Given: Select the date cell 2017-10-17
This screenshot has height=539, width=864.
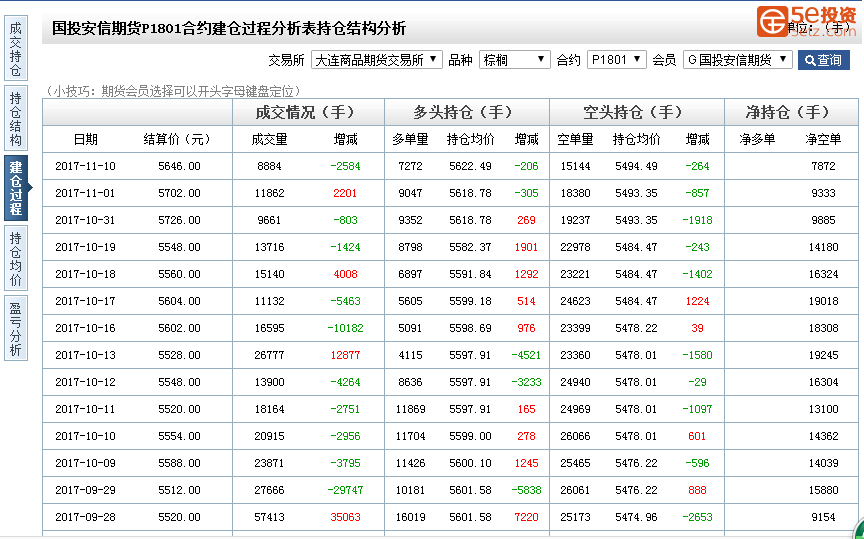Looking at the screenshot, I should [x=85, y=301].
